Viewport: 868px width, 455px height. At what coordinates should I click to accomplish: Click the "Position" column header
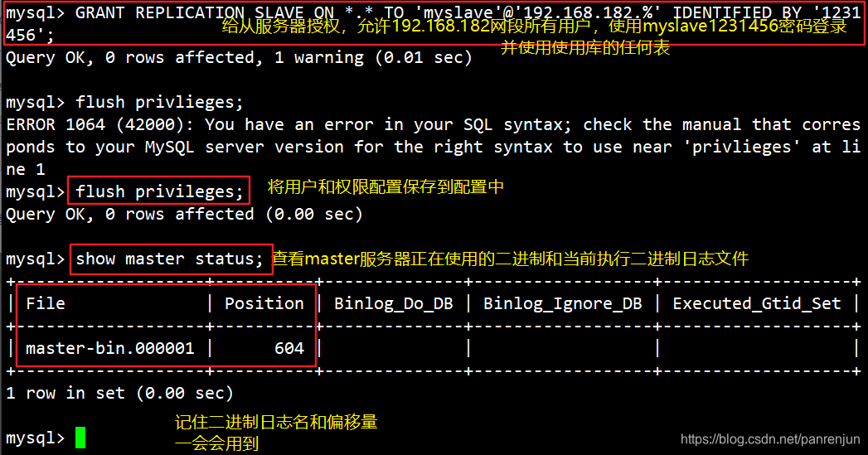(264, 303)
